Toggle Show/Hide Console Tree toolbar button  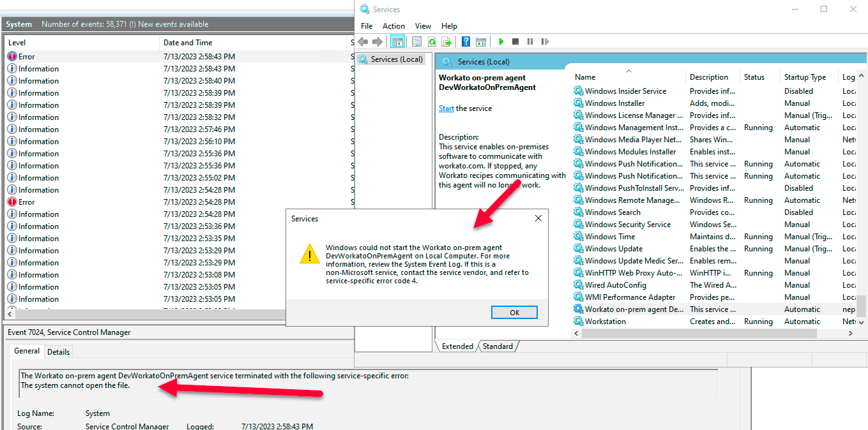point(397,41)
